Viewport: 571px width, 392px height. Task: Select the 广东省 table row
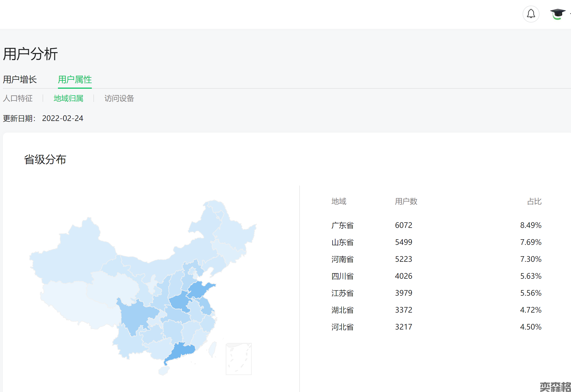click(342, 225)
